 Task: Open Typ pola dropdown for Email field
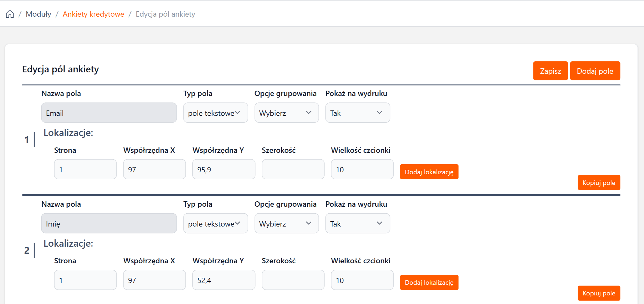tap(215, 113)
